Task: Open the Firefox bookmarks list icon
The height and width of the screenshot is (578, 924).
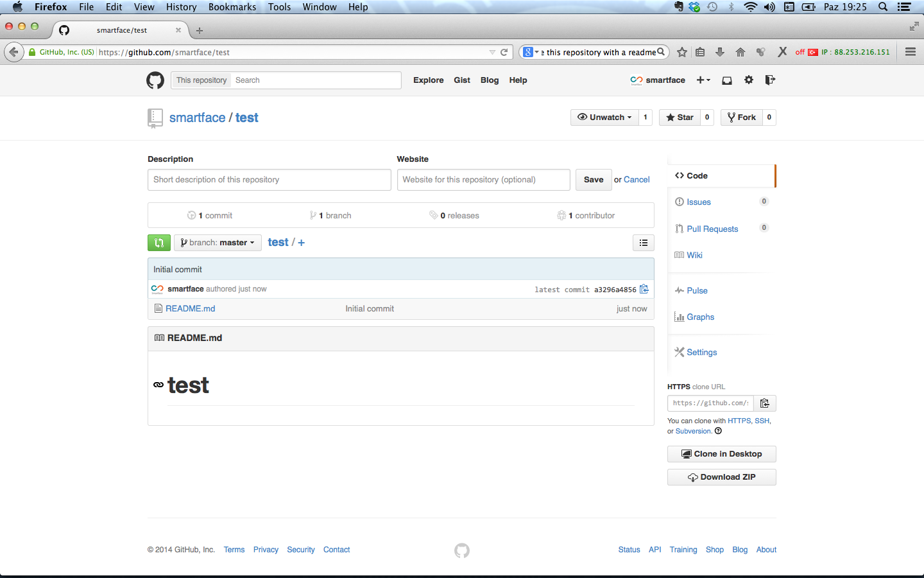Action: coord(700,52)
